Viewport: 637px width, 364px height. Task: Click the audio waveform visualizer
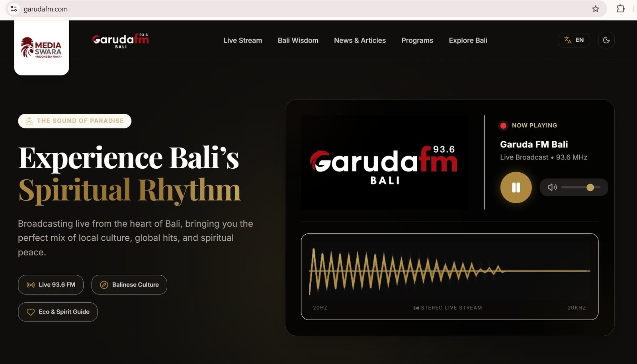click(x=449, y=271)
